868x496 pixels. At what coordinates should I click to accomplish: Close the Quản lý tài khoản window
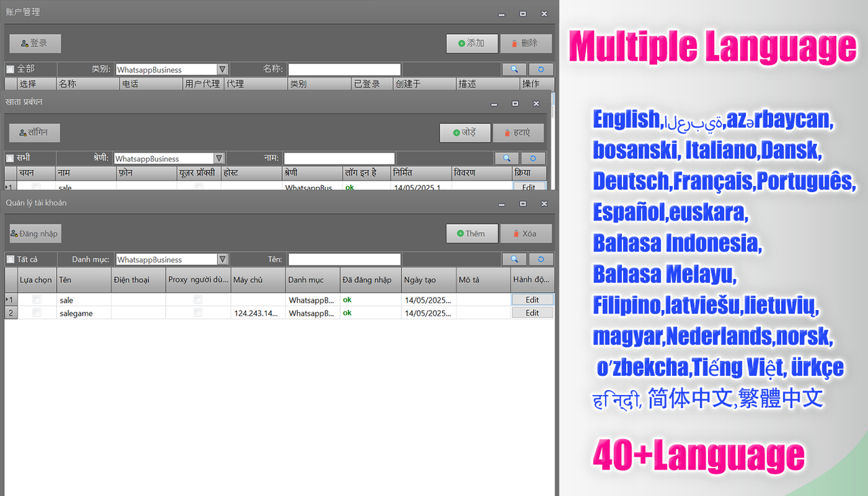(x=544, y=204)
